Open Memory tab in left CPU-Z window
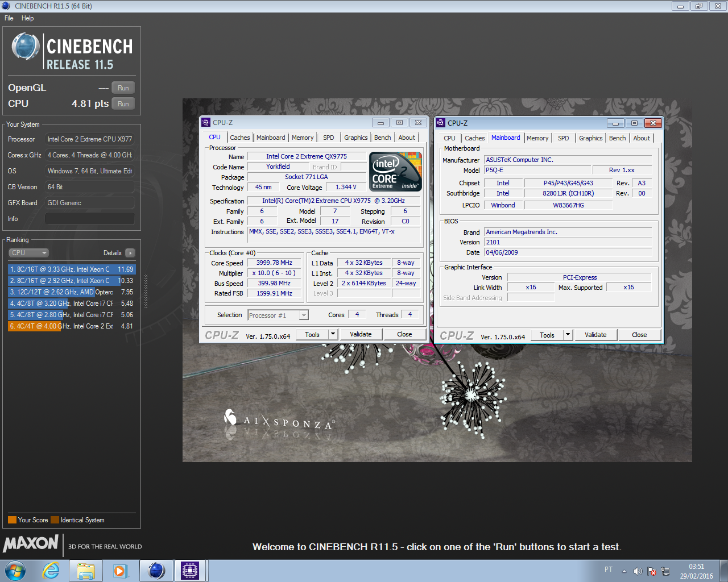Image resolution: width=728 pixels, height=582 pixels. coord(303,138)
